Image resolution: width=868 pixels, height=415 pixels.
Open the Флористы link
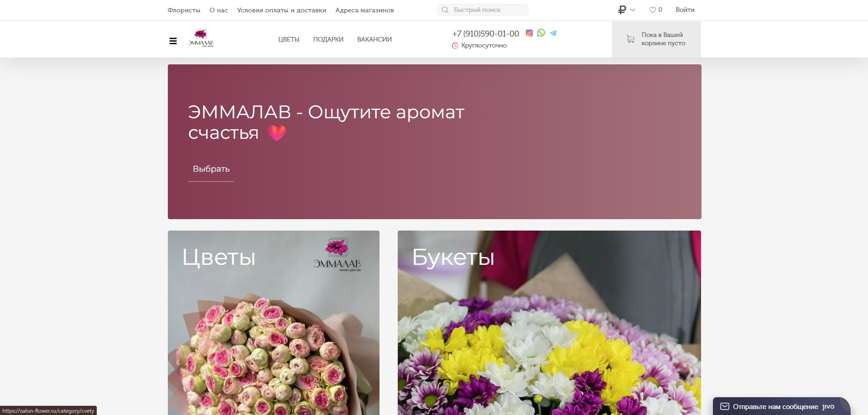click(184, 10)
